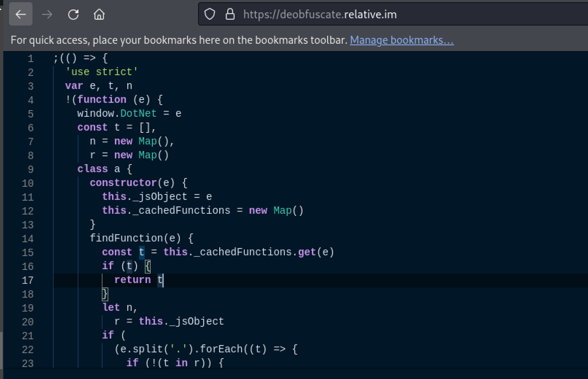Screen dimensions: 588x379
Task: Click the class keyword on line 9
Action: (92, 169)
